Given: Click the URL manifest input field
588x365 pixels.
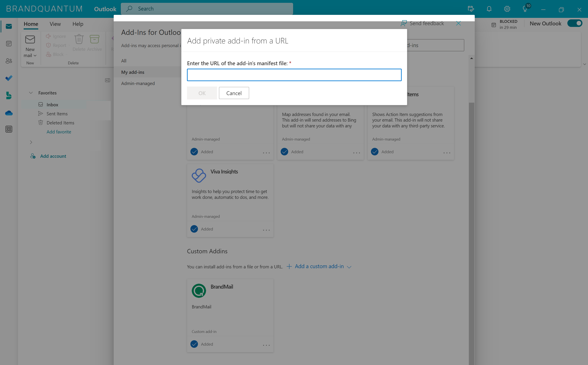Looking at the screenshot, I should point(294,75).
